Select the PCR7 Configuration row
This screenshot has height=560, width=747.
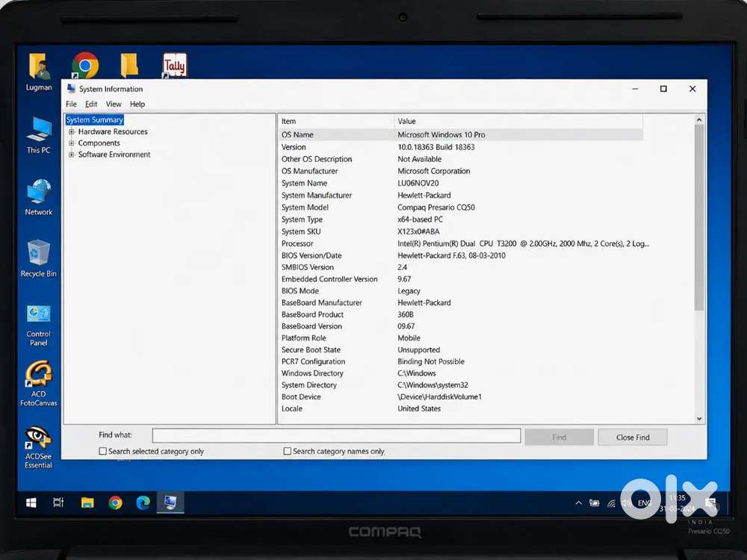[x=461, y=361]
